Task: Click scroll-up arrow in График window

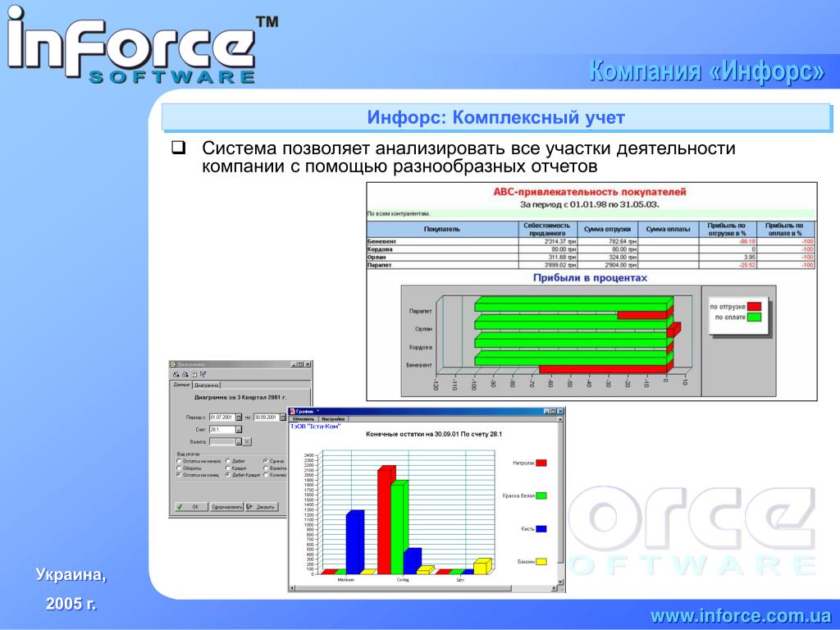Action: point(560,419)
